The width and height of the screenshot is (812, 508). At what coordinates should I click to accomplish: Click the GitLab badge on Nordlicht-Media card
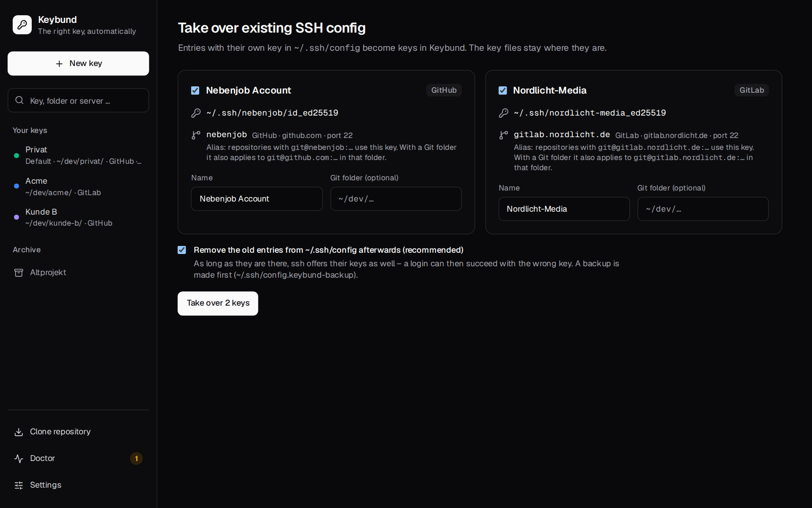coord(752,90)
